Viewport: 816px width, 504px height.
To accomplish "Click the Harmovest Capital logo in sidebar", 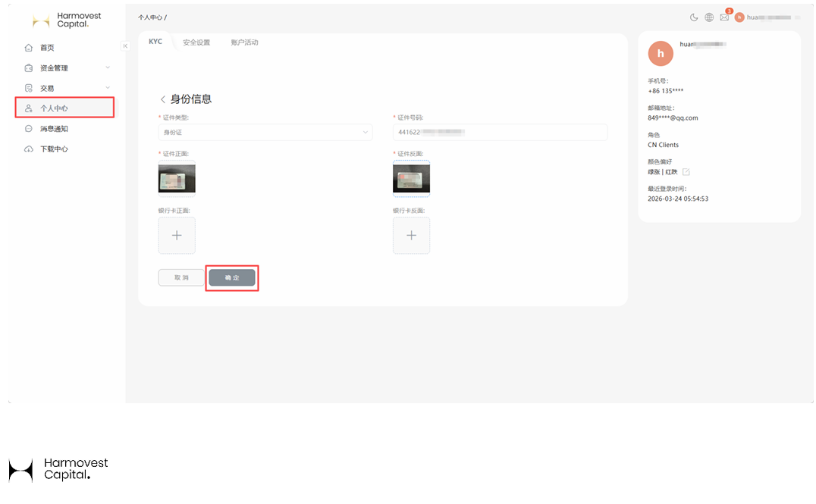I will (x=67, y=20).
